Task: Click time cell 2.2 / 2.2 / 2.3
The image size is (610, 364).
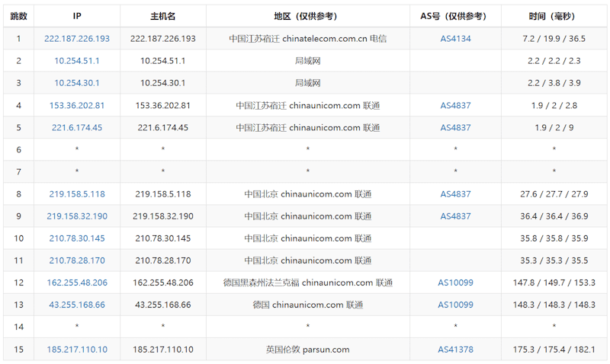Action: (x=554, y=61)
